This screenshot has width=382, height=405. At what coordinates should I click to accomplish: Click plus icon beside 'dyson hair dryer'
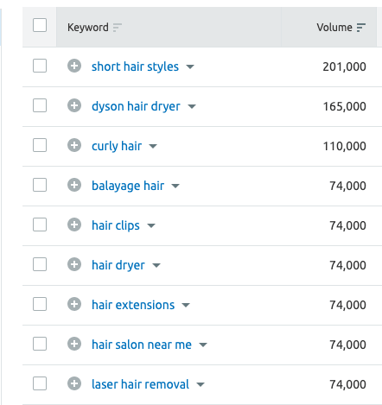(74, 106)
